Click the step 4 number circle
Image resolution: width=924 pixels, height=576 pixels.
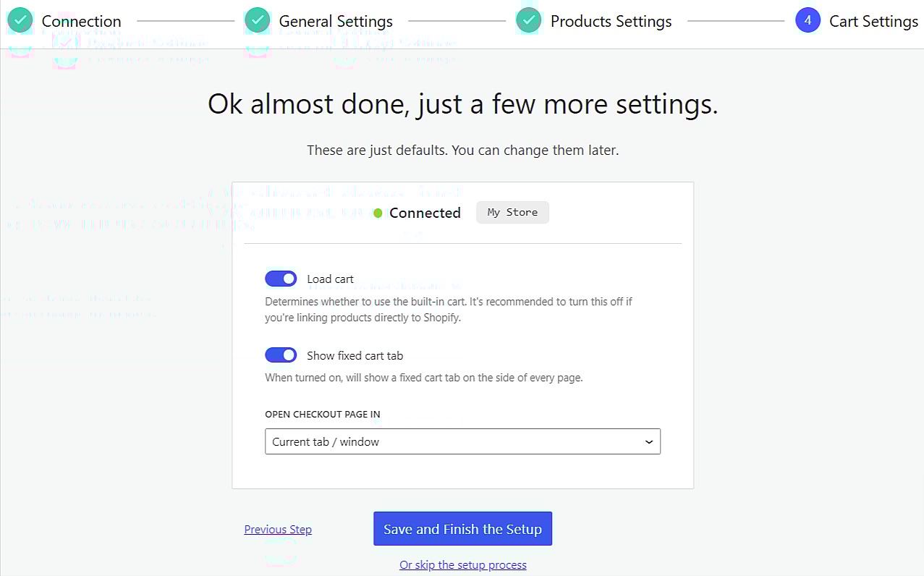[808, 21]
